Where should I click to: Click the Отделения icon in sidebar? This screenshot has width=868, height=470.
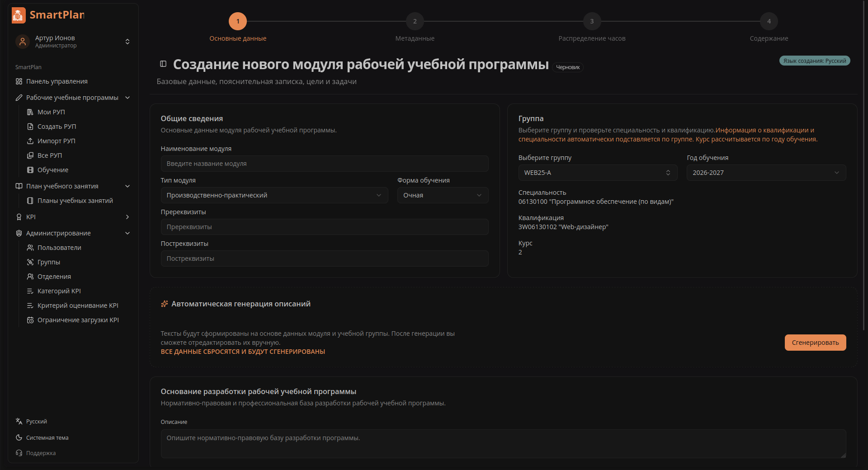point(30,277)
